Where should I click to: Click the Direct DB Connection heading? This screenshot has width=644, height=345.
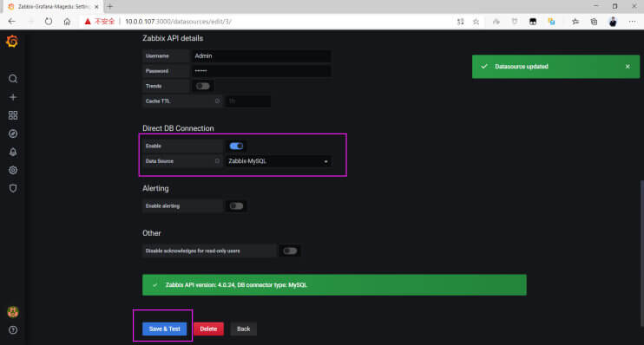click(x=178, y=128)
